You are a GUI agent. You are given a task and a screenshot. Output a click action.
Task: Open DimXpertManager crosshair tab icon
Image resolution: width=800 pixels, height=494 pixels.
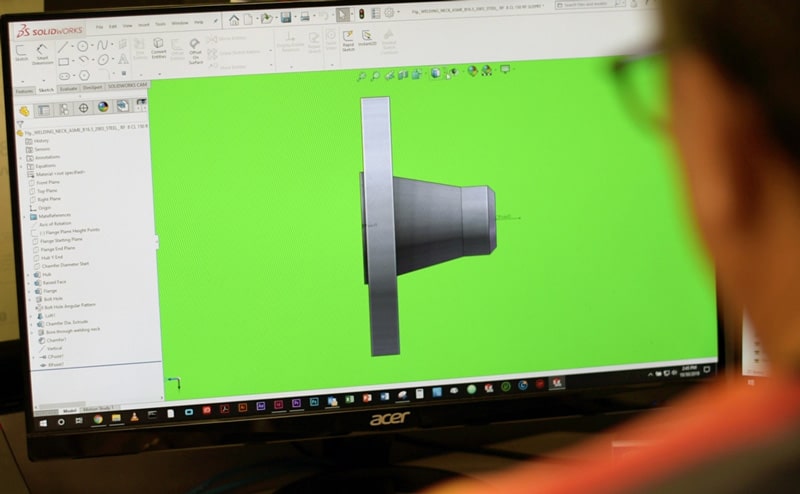(83, 108)
